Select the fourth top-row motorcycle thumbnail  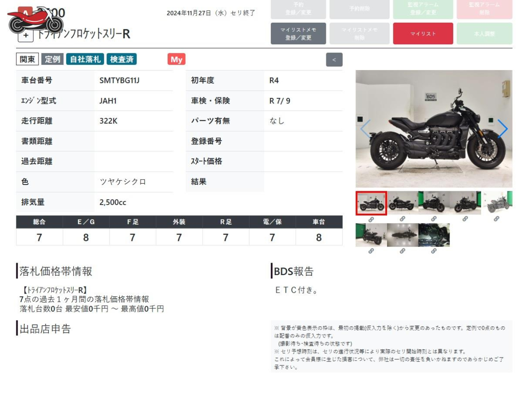(465, 203)
